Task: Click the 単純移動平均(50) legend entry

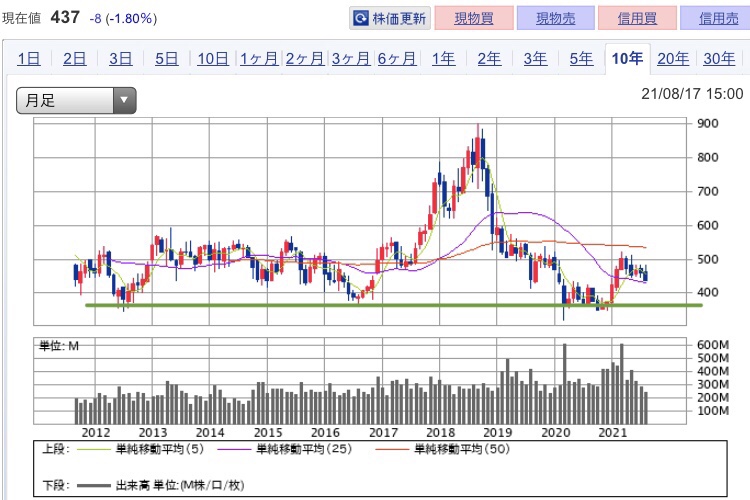Action: pyautogui.click(x=443, y=449)
